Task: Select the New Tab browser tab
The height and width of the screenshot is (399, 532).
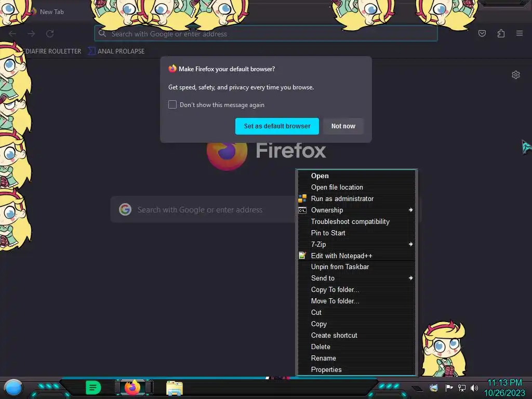Action: tap(51, 11)
